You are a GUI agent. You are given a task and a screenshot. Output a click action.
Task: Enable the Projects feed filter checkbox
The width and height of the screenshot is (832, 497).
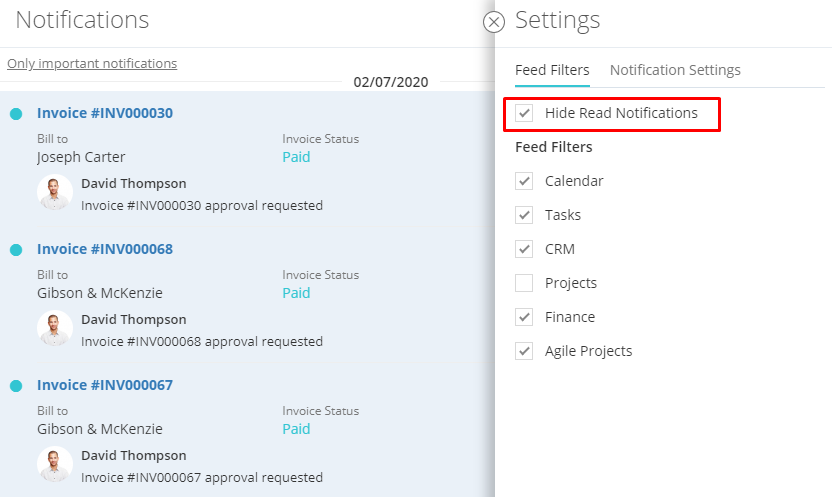tap(524, 283)
